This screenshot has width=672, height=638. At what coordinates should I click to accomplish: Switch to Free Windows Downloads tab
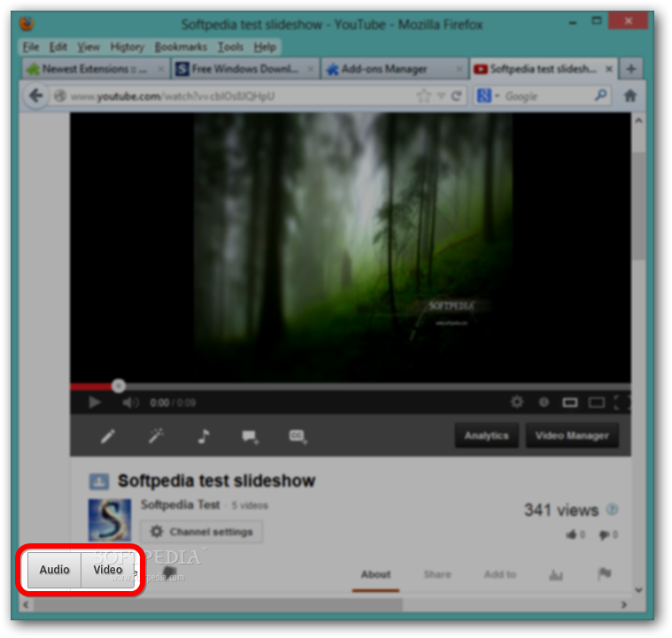tap(245, 69)
